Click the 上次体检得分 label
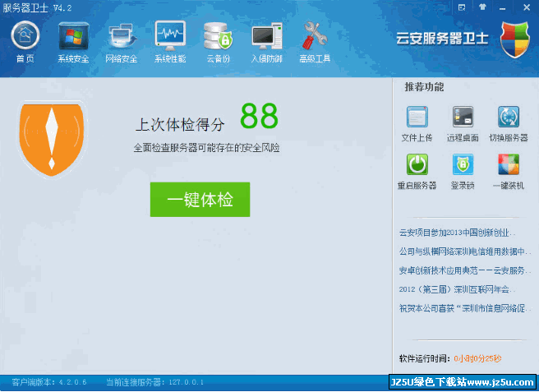This screenshot has width=539, height=392. pyautogui.click(x=181, y=124)
